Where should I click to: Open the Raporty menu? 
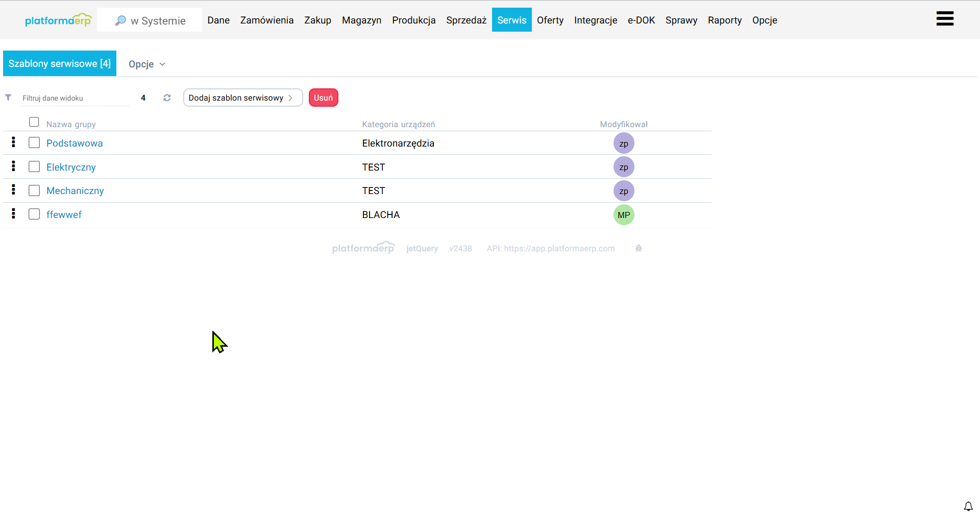pyautogui.click(x=724, y=20)
